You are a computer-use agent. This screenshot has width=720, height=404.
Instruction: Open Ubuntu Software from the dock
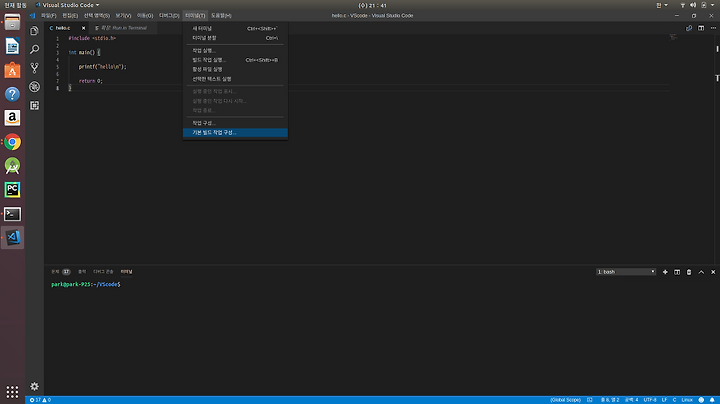point(12,70)
